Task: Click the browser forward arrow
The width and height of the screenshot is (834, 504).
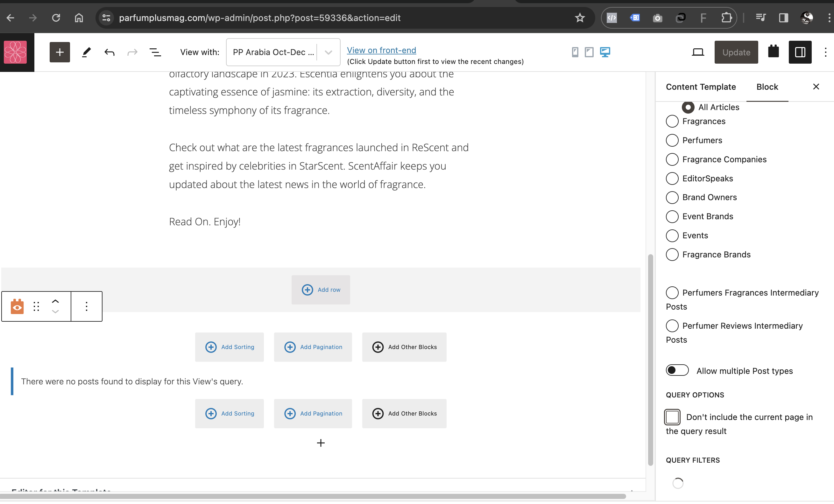Action: click(x=33, y=17)
